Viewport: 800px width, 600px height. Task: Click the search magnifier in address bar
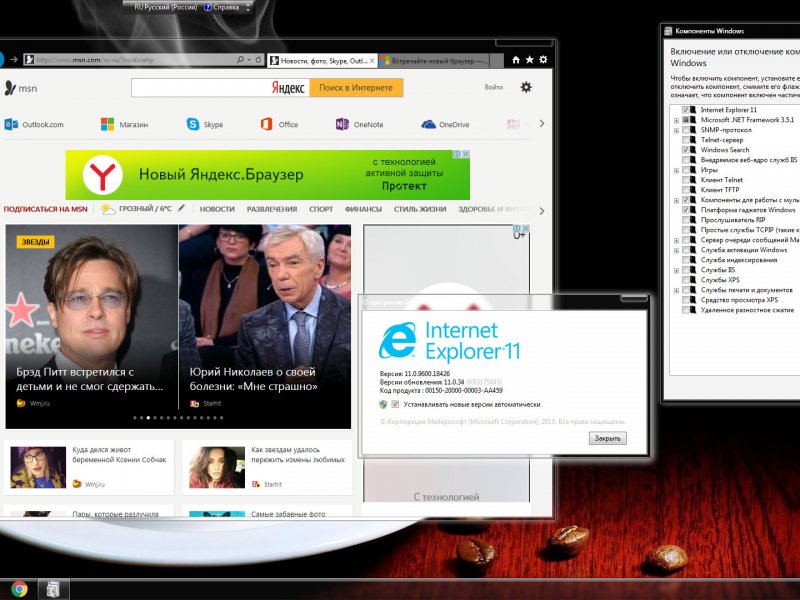(x=240, y=60)
